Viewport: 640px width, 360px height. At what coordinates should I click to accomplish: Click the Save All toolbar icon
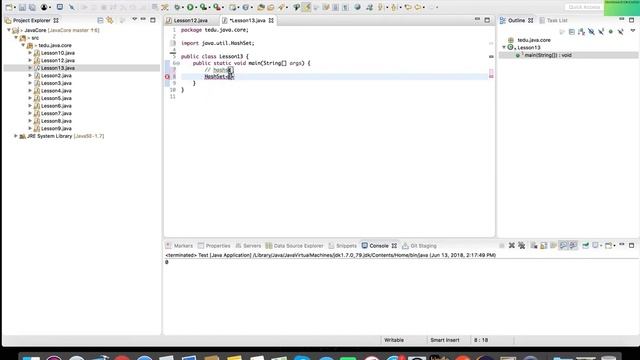point(32,7)
